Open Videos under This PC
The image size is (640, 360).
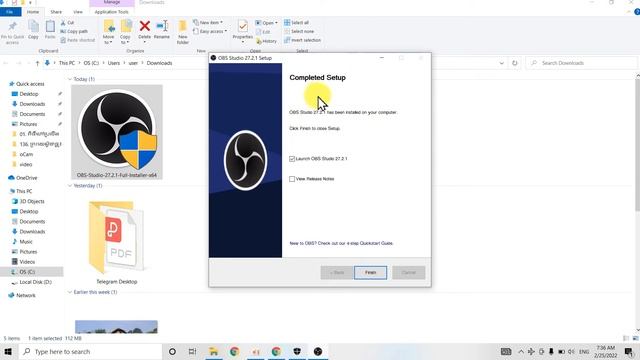[27, 262]
